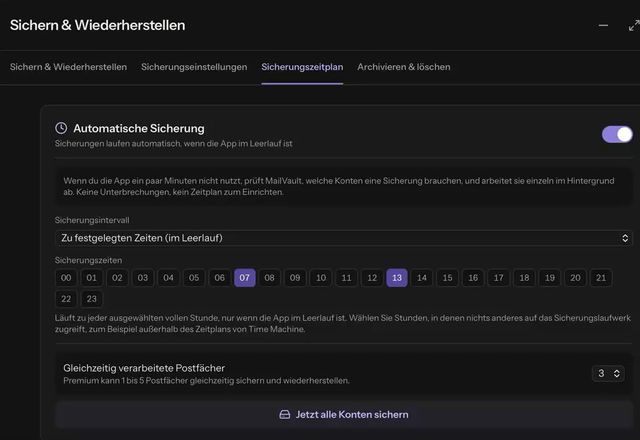Image resolution: width=640 pixels, height=440 pixels.
Task: Expand the window with the arrows icon
Action: click(x=634, y=26)
